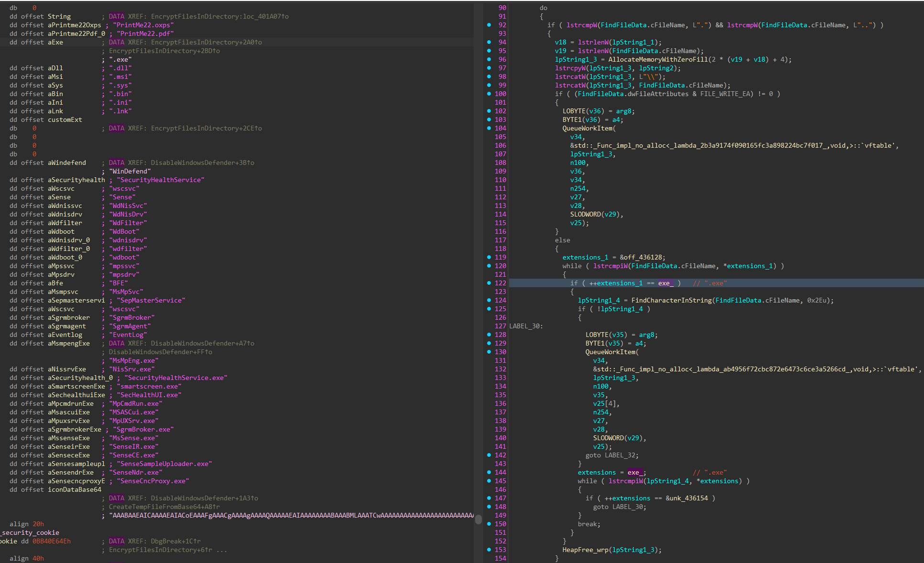The height and width of the screenshot is (563, 924).
Task: Click the blue marker beside line 130
Action: click(489, 352)
